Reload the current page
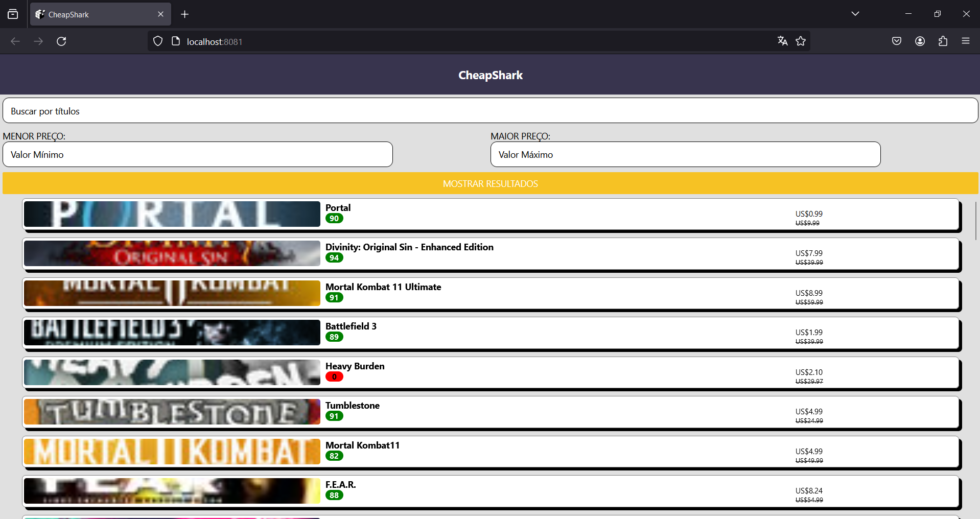Screen dimensions: 980x519 coord(61,41)
